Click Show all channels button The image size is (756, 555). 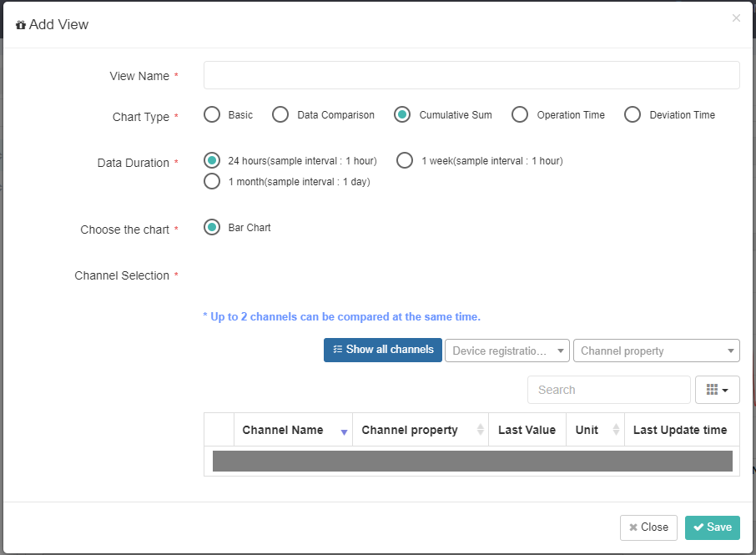point(383,350)
